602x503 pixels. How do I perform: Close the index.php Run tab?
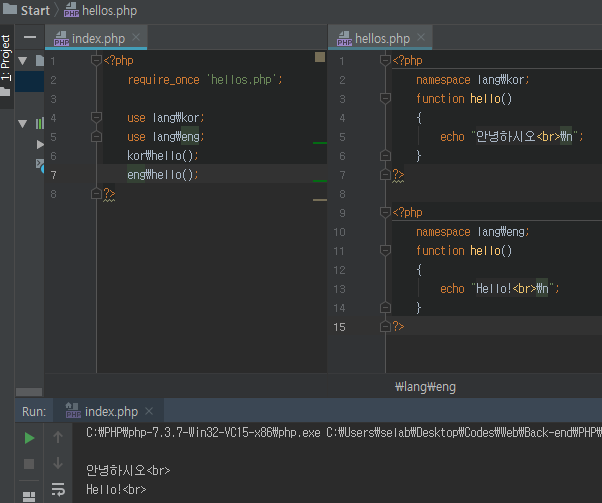point(148,411)
